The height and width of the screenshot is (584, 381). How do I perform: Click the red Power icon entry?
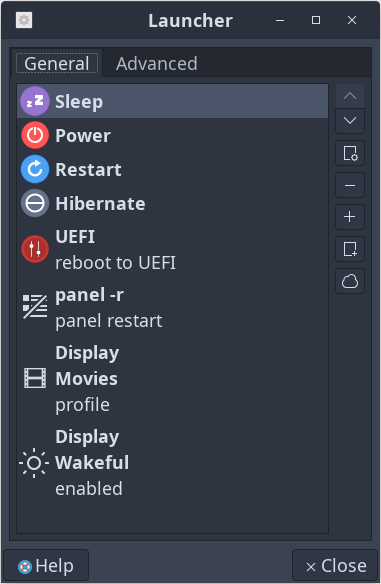[x=35, y=135]
